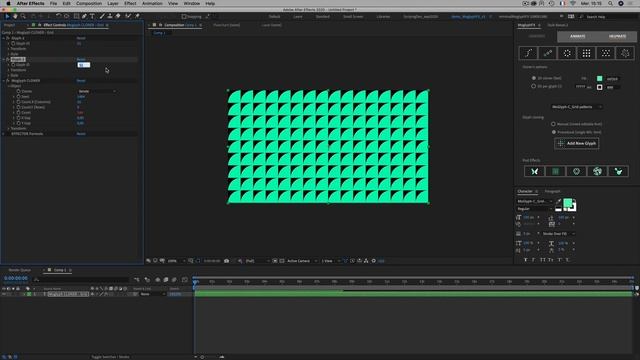Click the circular post effect icon
The image size is (640, 360).
pyautogui.click(x=576, y=171)
